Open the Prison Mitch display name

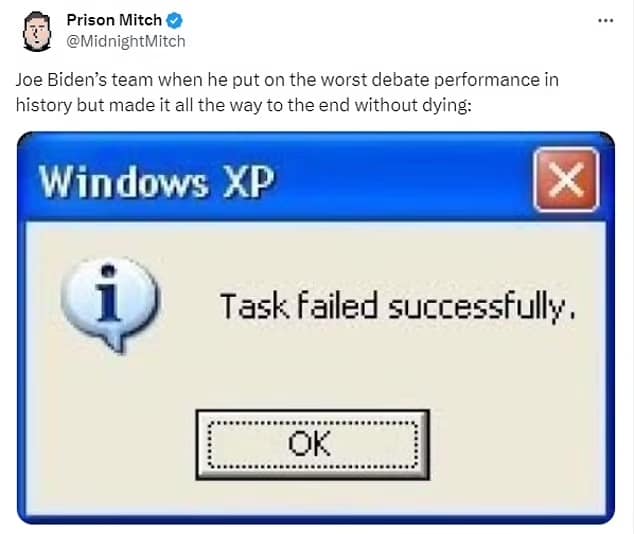(x=114, y=20)
